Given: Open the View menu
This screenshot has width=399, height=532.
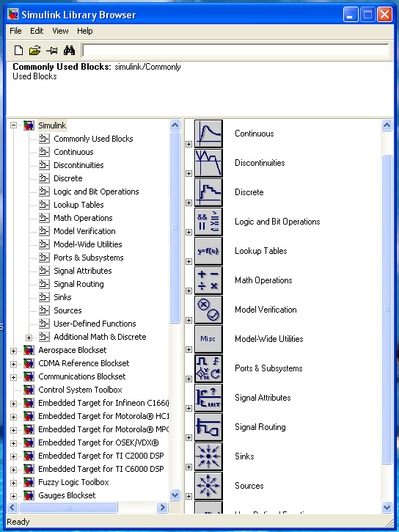Looking at the screenshot, I should point(60,31).
